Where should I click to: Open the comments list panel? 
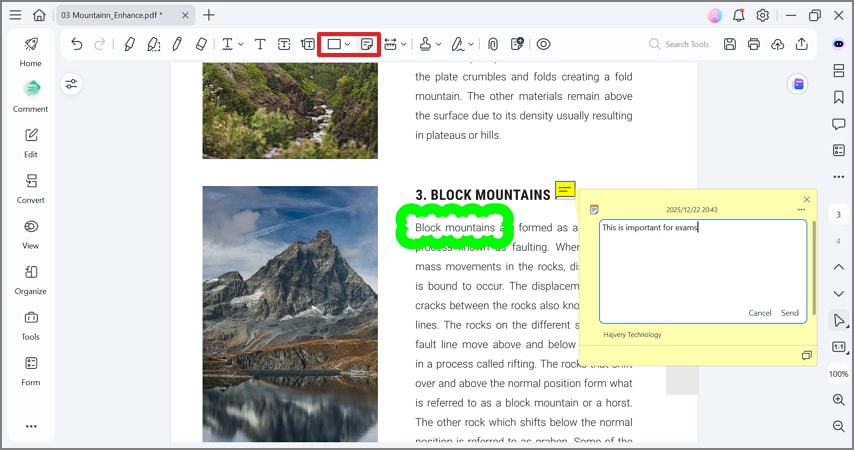(x=839, y=124)
